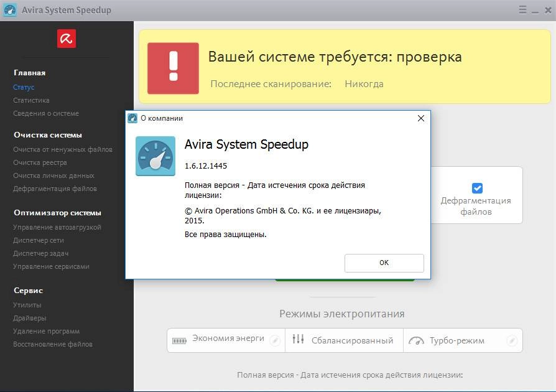The height and width of the screenshot is (392, 556).
Task: Select the Турбо-режим power mode
Action: [463, 340]
